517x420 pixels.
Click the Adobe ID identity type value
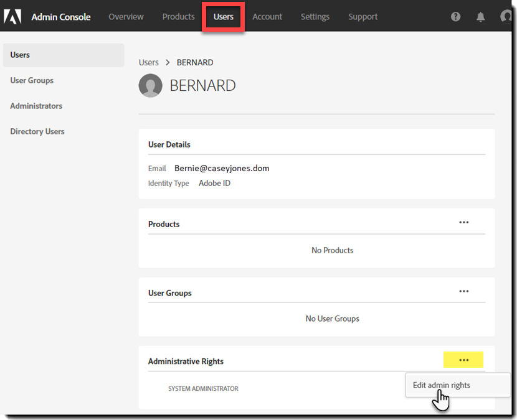click(215, 183)
